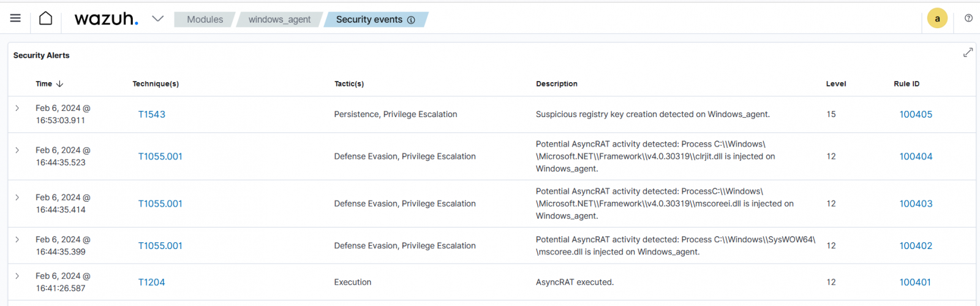Click the Time sort descending arrow

coord(59,84)
